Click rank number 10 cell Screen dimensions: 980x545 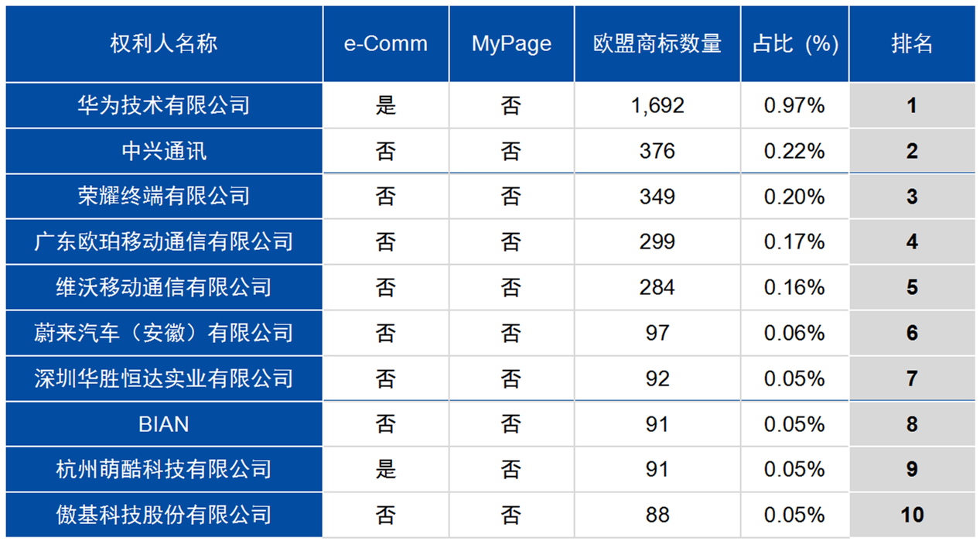coord(912,515)
